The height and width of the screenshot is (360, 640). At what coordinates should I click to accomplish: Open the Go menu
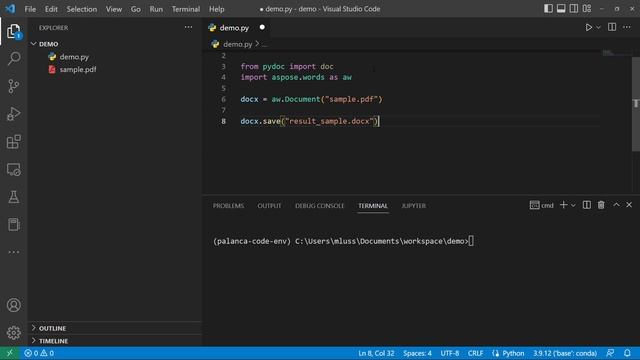pos(136,9)
